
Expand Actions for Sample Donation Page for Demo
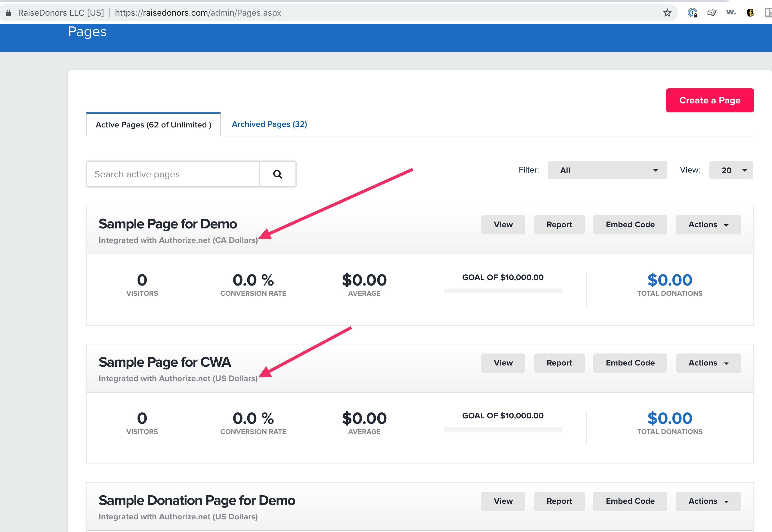708,501
